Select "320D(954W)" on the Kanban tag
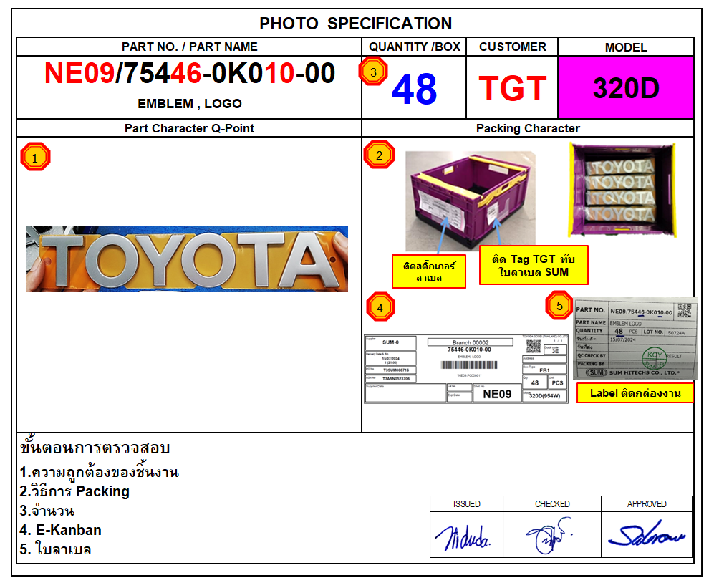The image size is (714, 588). pyautogui.click(x=544, y=396)
